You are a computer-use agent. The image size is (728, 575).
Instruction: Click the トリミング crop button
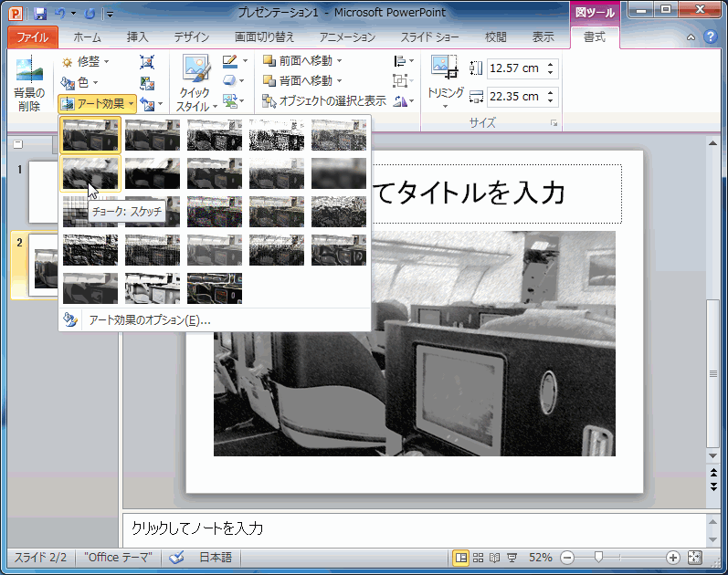click(x=445, y=83)
